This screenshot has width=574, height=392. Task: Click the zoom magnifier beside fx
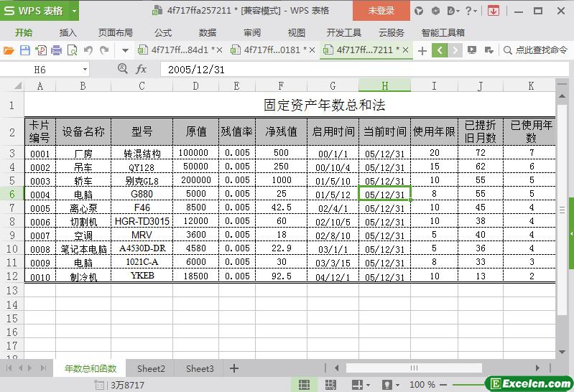pyautogui.click(x=123, y=68)
